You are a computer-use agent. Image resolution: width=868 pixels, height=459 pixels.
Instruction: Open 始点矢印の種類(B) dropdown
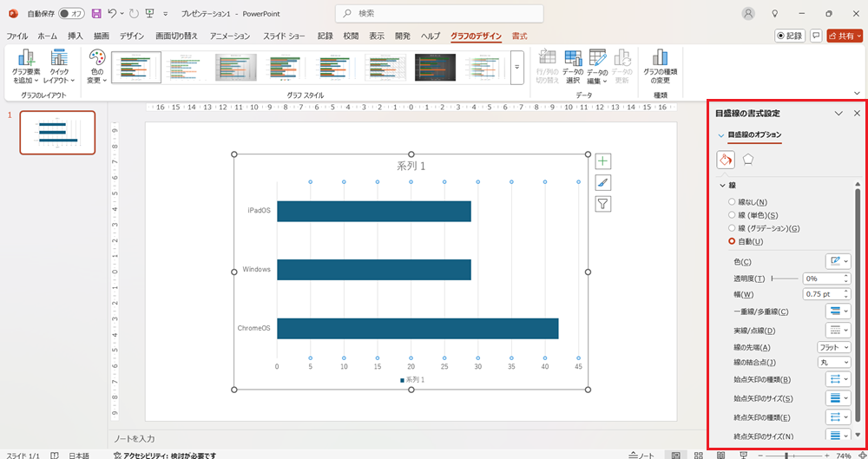tap(838, 379)
